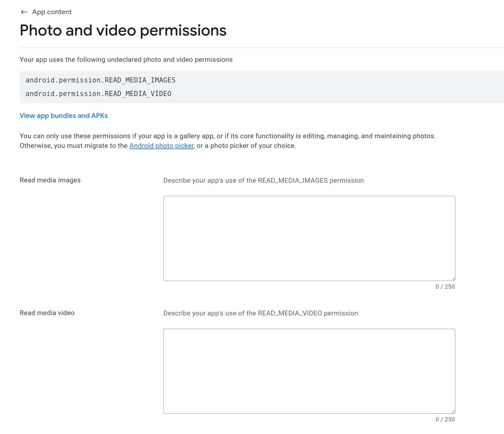Click the READ_MEDIA_VIDEO description prompt text
The width and height of the screenshot is (504, 434).
pyautogui.click(x=261, y=313)
